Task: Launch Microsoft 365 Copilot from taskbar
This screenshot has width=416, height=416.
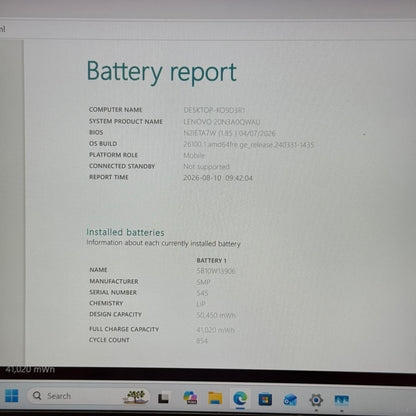Action: (x=190, y=397)
